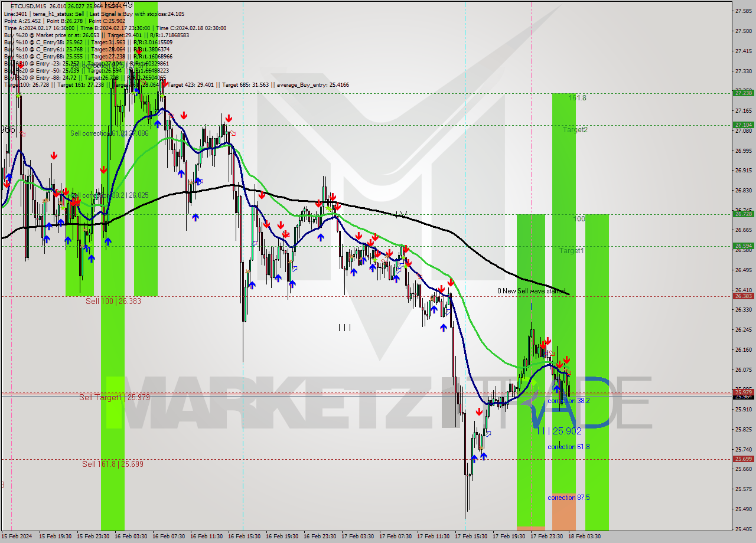This screenshot has width=756, height=543.
Task: Click the 26.495 price axis value
Action: click(743, 270)
